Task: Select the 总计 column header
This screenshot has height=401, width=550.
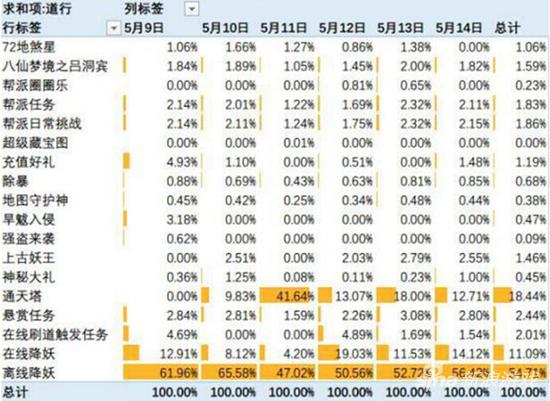Action: (x=507, y=28)
